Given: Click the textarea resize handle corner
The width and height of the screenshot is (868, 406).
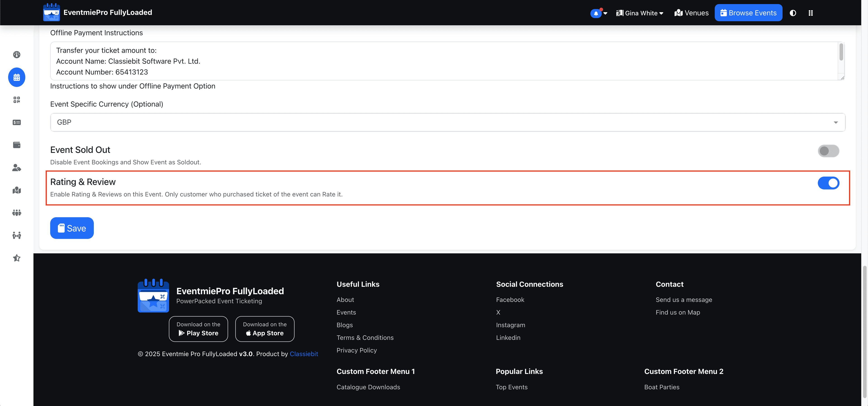Looking at the screenshot, I should [842, 77].
